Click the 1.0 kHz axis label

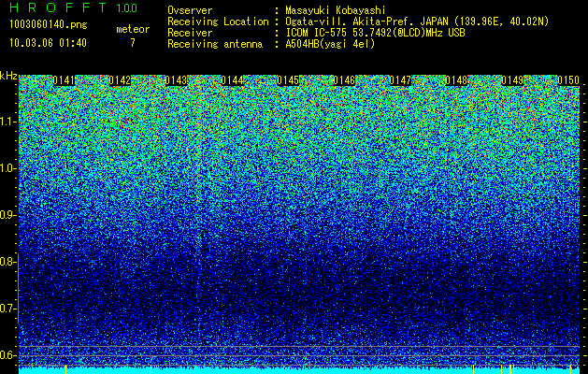(7, 168)
